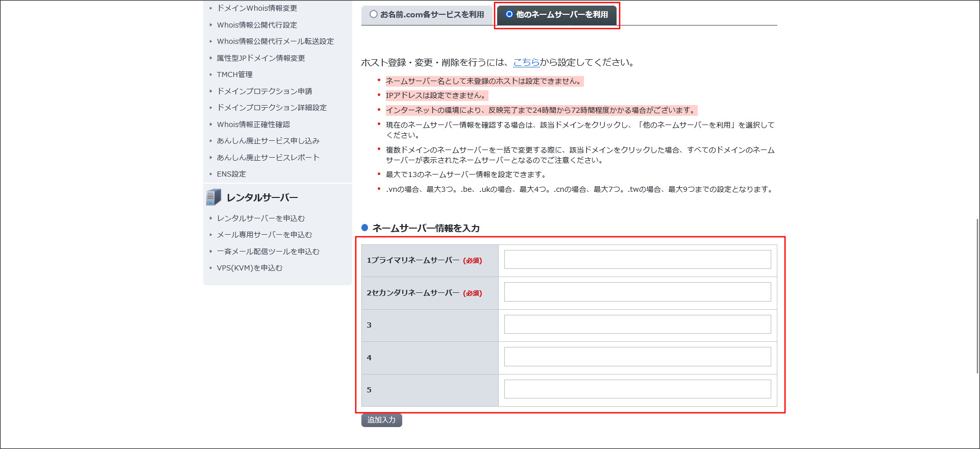Viewport: 980px width, 449px height.
Task: Open あんしん廃止サービス申し込み link
Action: pyautogui.click(x=268, y=141)
